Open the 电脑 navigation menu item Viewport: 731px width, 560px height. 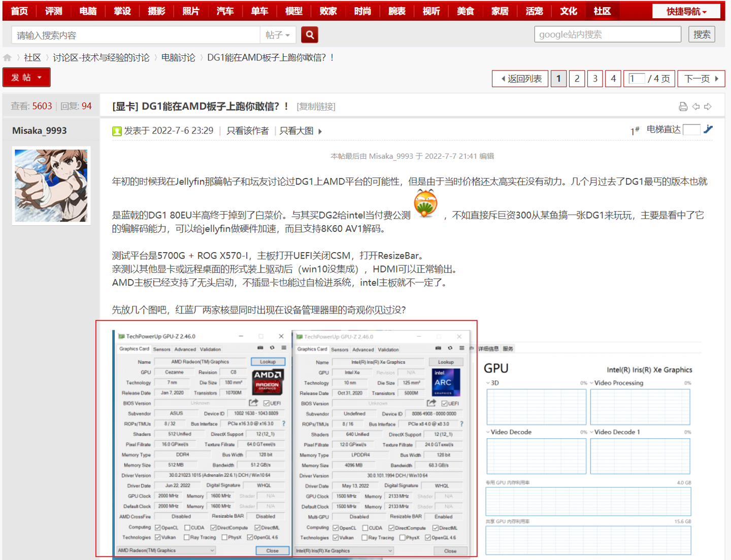click(x=88, y=11)
